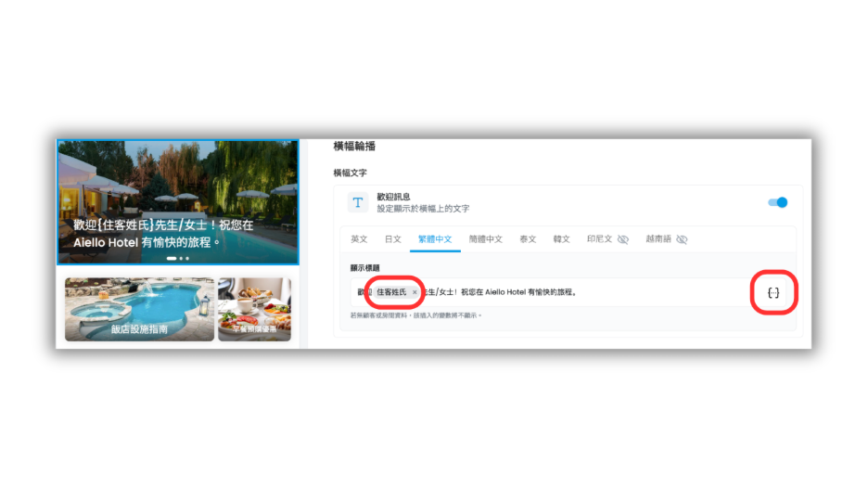Screen dimensions: 868x488
Task: Click the 顯示標題 field label
Action: [364, 268]
